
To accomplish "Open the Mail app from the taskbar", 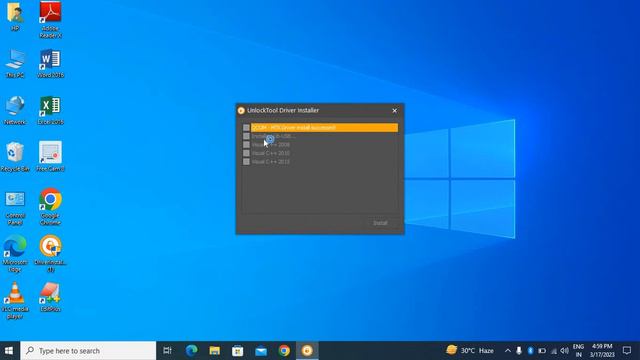I will (261, 351).
